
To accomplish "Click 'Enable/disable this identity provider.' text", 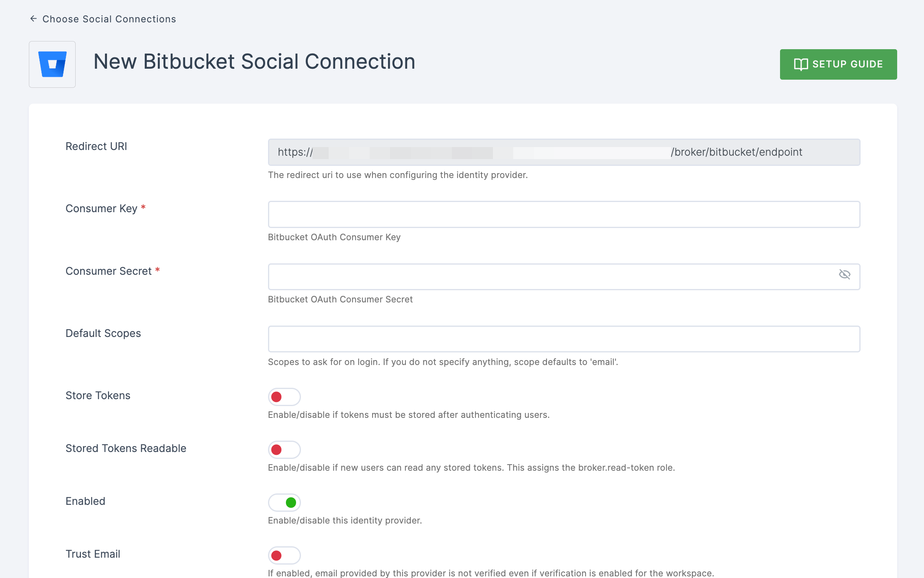I will coord(345,520).
